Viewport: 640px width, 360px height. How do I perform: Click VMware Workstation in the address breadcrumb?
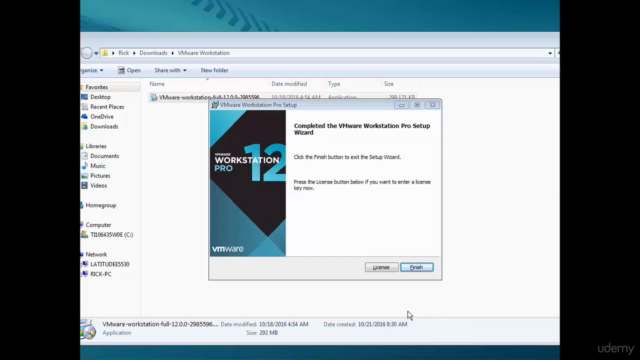coord(203,53)
